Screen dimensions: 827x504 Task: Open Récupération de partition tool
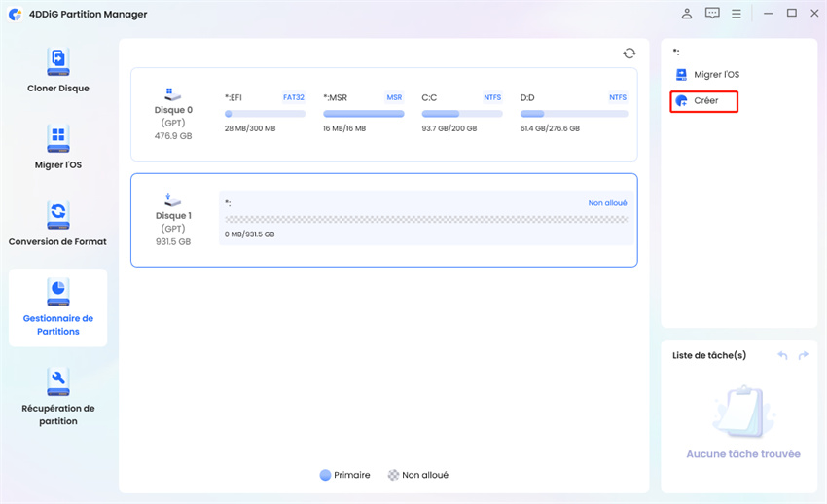click(58, 396)
